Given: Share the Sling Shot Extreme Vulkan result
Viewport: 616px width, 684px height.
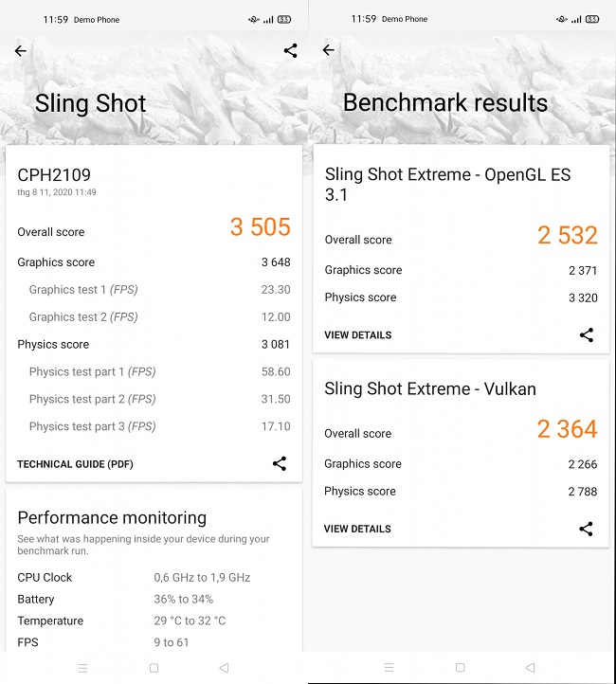Looking at the screenshot, I should point(586,529).
